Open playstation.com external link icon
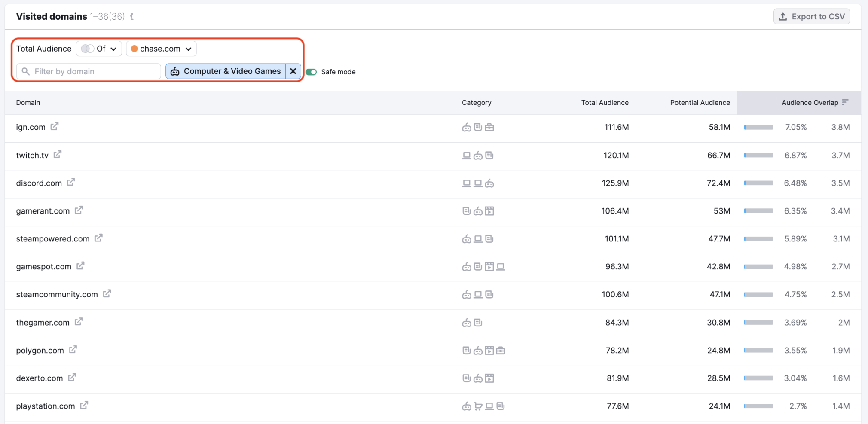 tap(84, 405)
